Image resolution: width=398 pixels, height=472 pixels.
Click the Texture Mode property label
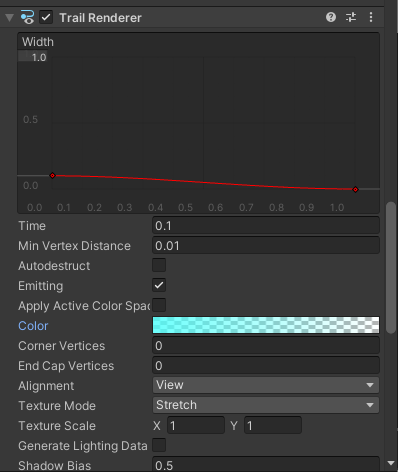pos(57,406)
